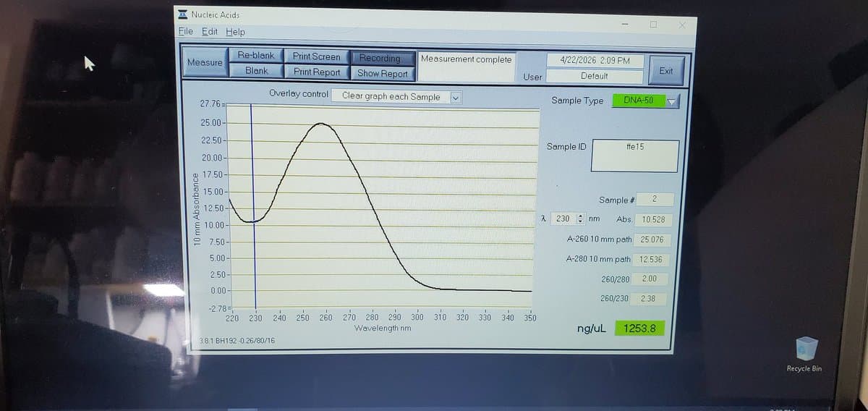
Task: Open the File menu
Action: tap(186, 32)
